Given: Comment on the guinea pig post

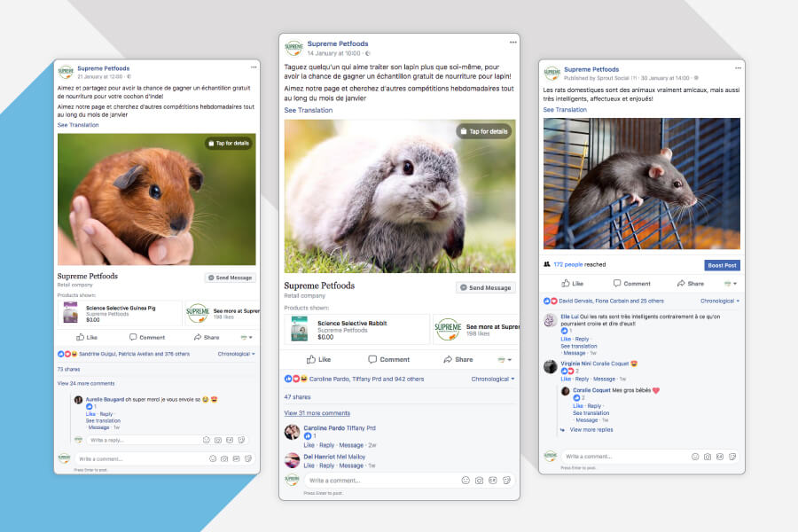Looking at the screenshot, I should [x=147, y=337].
